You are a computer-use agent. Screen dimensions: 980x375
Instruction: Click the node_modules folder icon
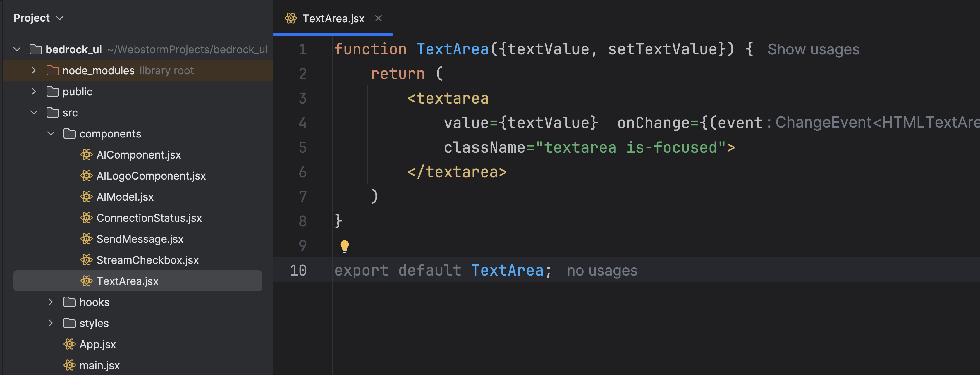pyautogui.click(x=52, y=71)
